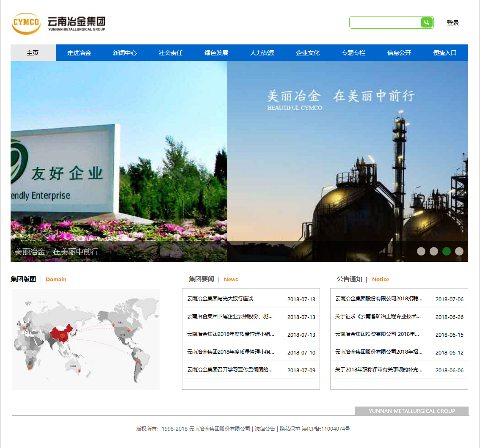Switch to the fourth banner slide dot
The width and height of the screenshot is (480, 448).
coord(459,251)
